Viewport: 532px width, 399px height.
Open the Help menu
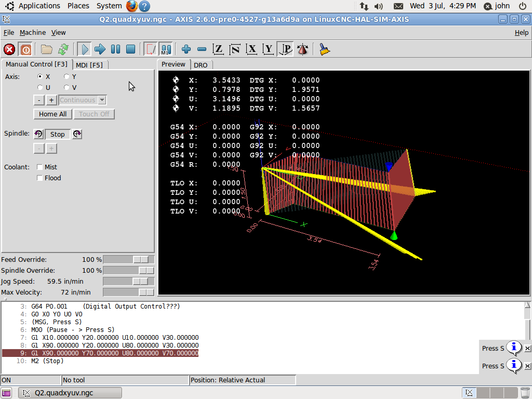[x=522, y=33]
